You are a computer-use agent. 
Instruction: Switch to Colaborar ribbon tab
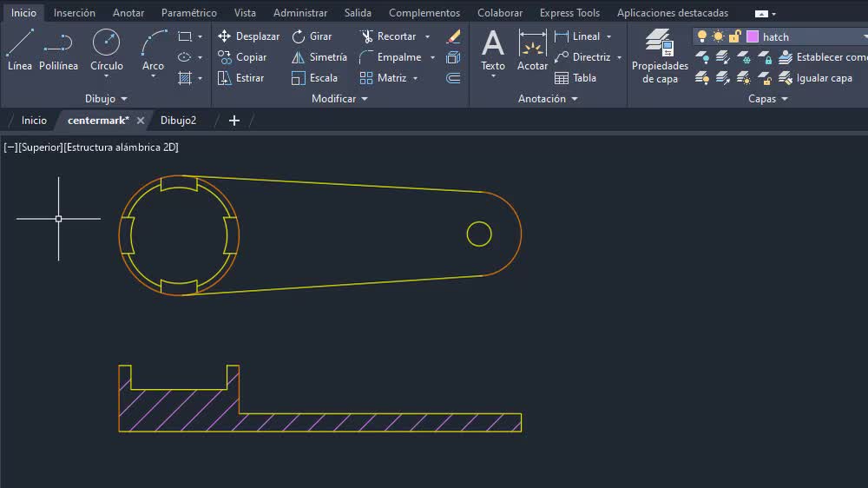[500, 13]
